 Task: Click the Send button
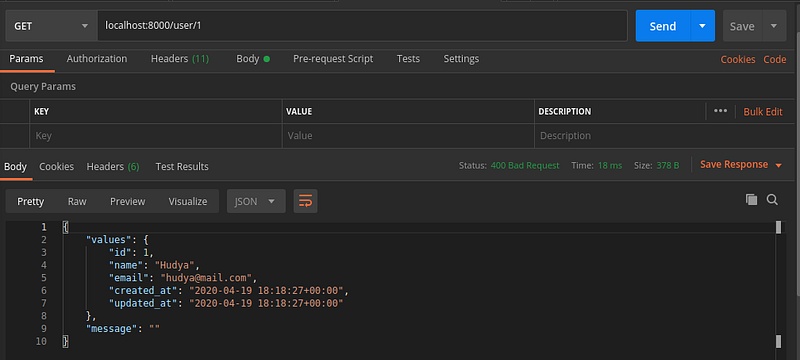663,26
